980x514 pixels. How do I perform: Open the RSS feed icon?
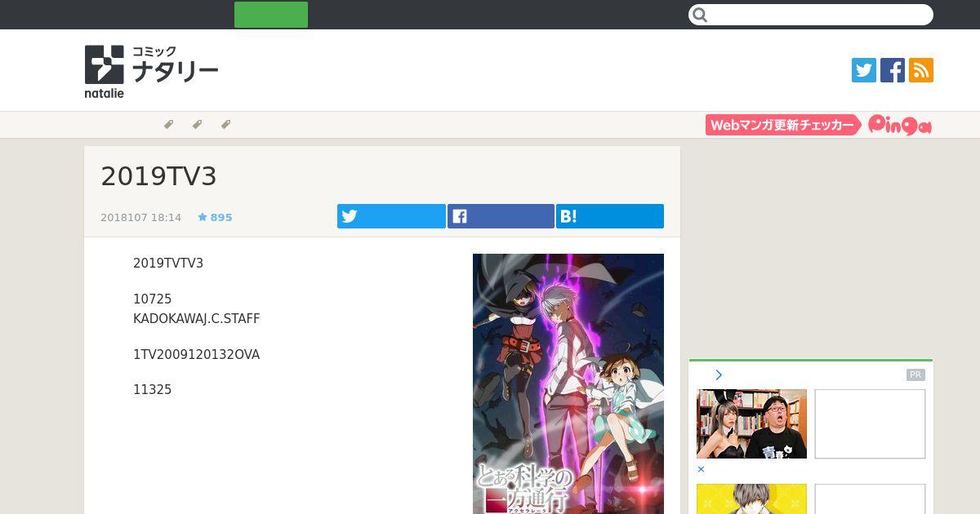coord(921,70)
